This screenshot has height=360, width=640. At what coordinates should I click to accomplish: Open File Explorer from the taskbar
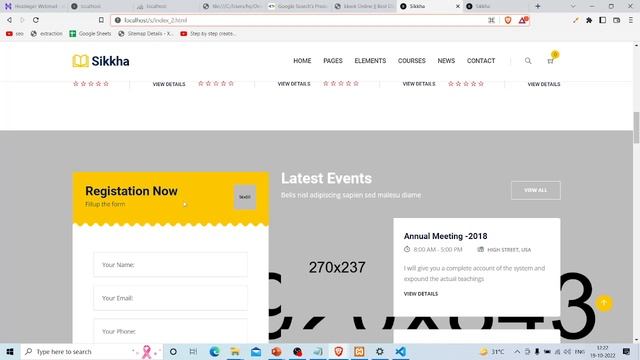click(235, 351)
